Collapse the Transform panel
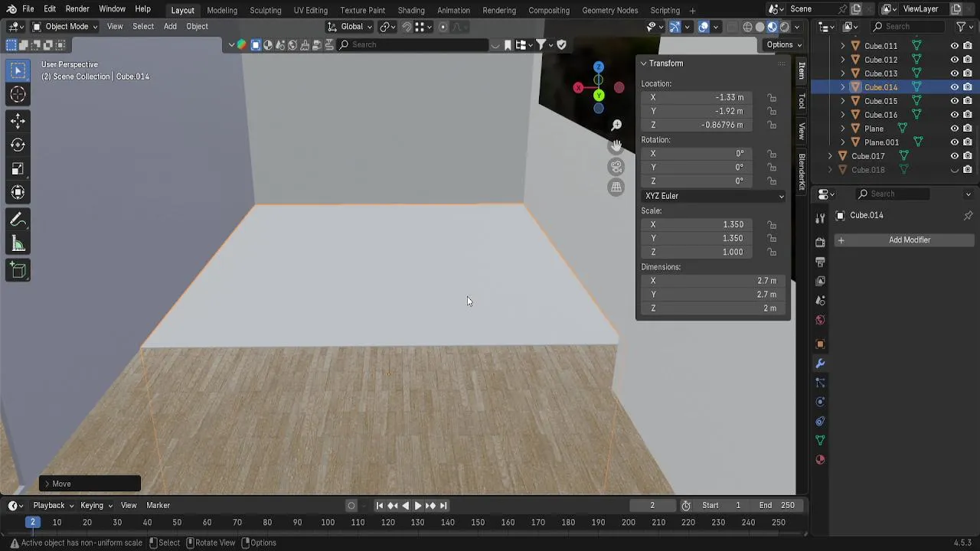Viewport: 980px width, 551px height. pos(644,64)
